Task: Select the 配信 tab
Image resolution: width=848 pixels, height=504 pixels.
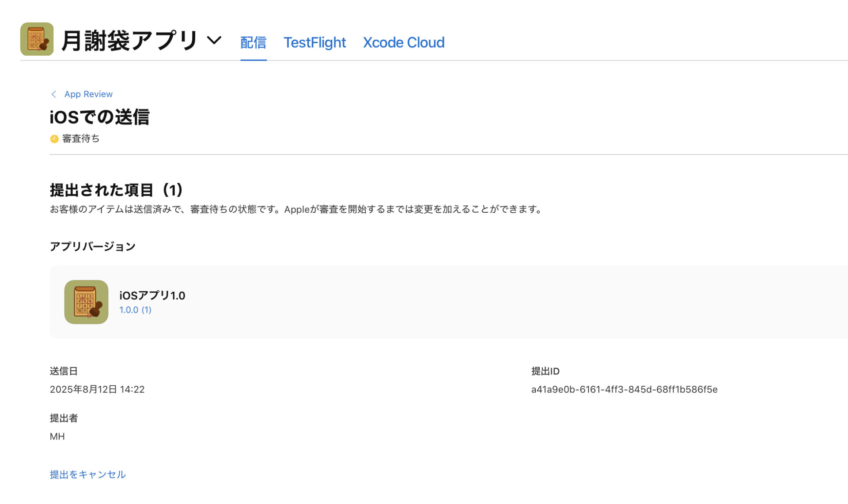Action: [x=253, y=42]
